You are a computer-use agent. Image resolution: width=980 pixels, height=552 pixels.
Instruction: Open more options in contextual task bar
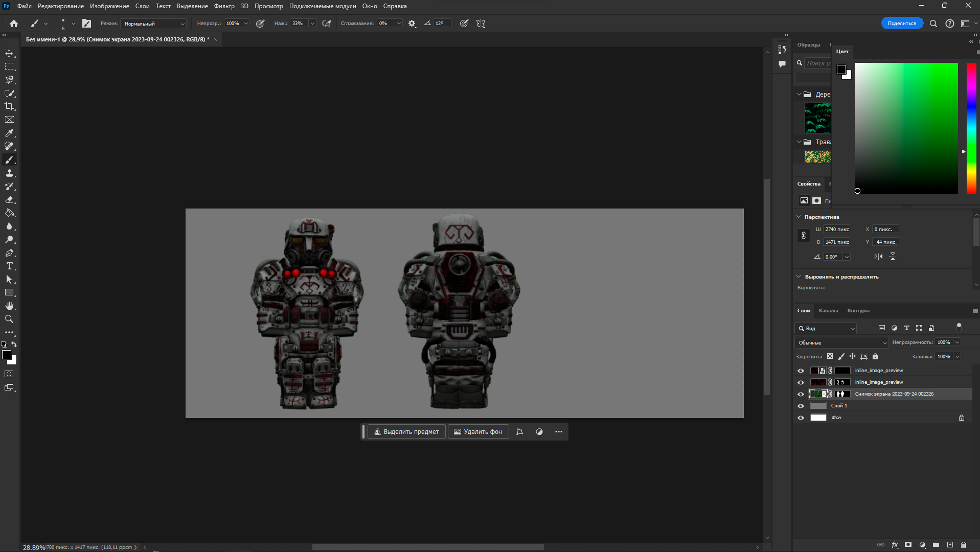pos(559,432)
